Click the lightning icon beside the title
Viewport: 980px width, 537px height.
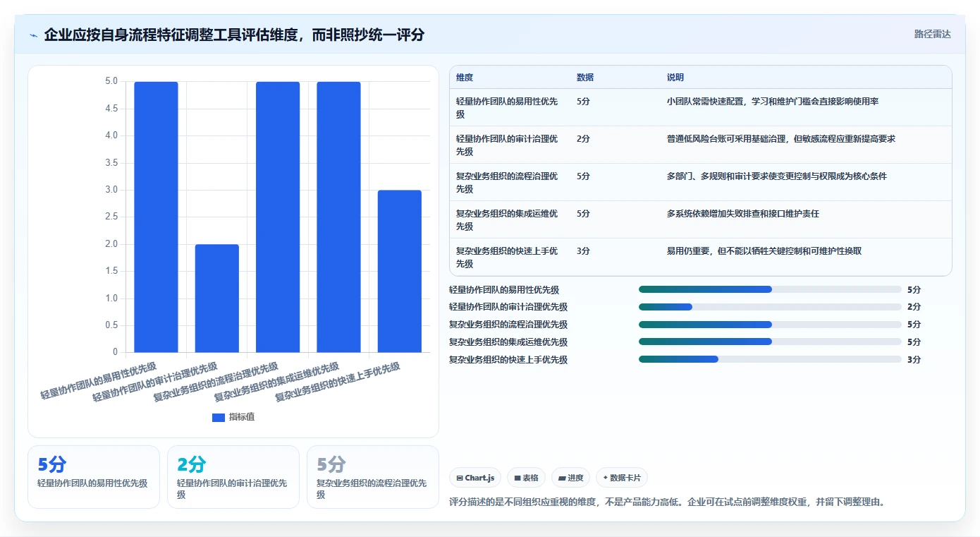click(34, 35)
